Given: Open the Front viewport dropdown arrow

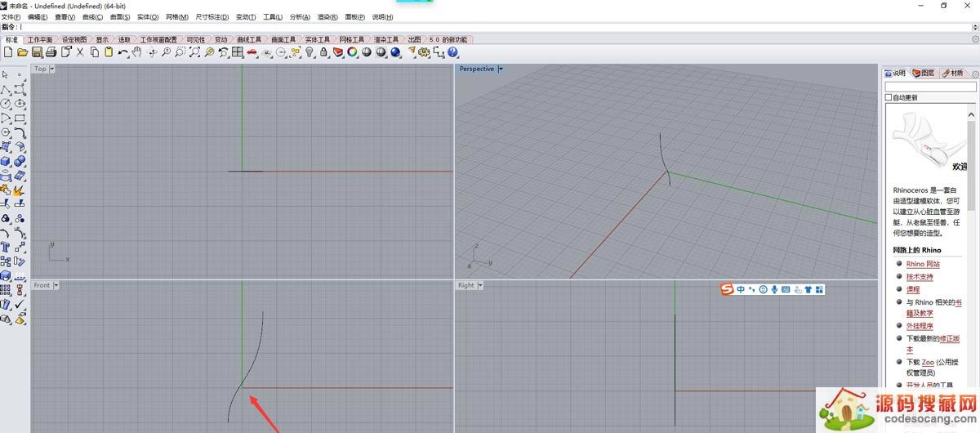Looking at the screenshot, I should pos(56,285).
